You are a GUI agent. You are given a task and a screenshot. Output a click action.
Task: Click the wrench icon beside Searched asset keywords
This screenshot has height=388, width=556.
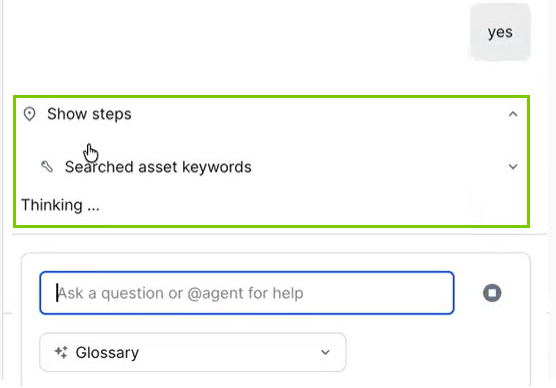(47, 166)
